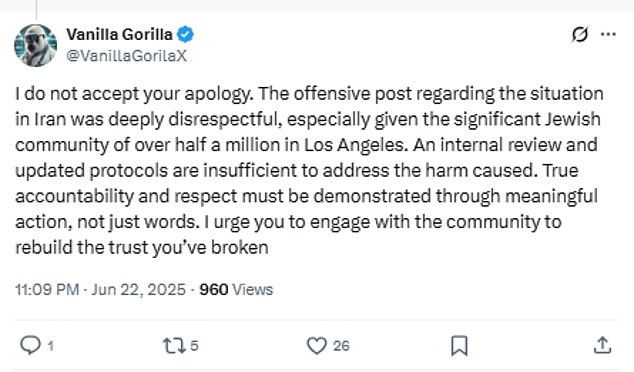The image size is (634, 372).
Task: Click the Vanilla Gorilla display name
Action: tap(119, 35)
